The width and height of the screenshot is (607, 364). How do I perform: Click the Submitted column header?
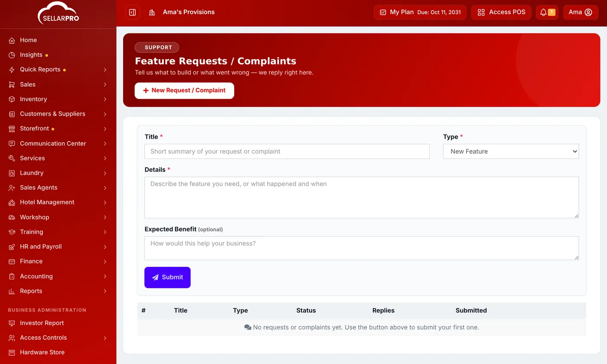[x=471, y=310]
